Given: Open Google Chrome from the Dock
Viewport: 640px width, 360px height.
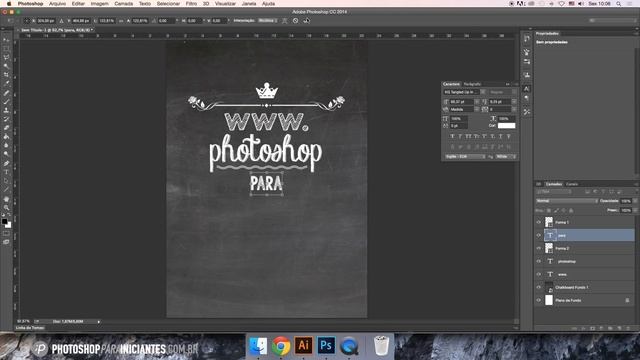Looking at the screenshot, I should point(281,346).
